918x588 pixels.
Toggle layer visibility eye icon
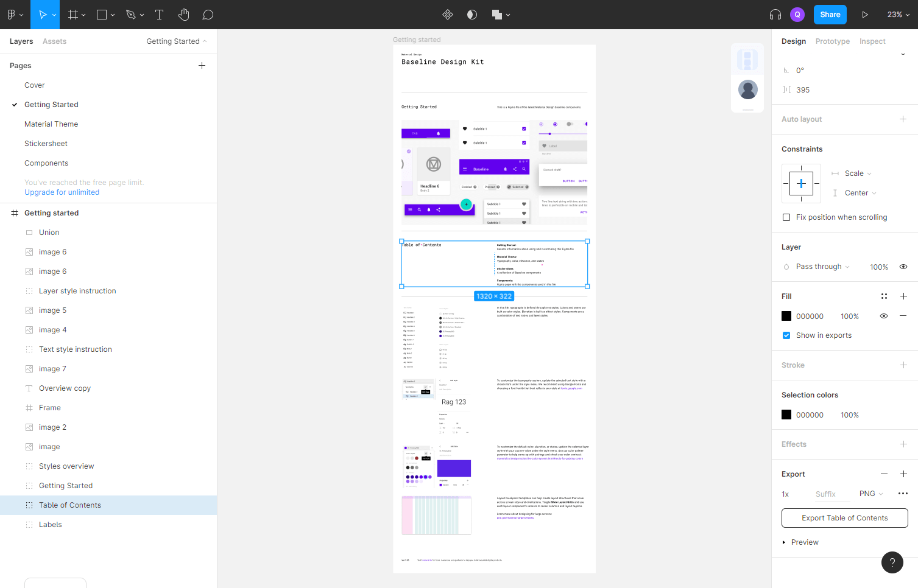coord(903,267)
